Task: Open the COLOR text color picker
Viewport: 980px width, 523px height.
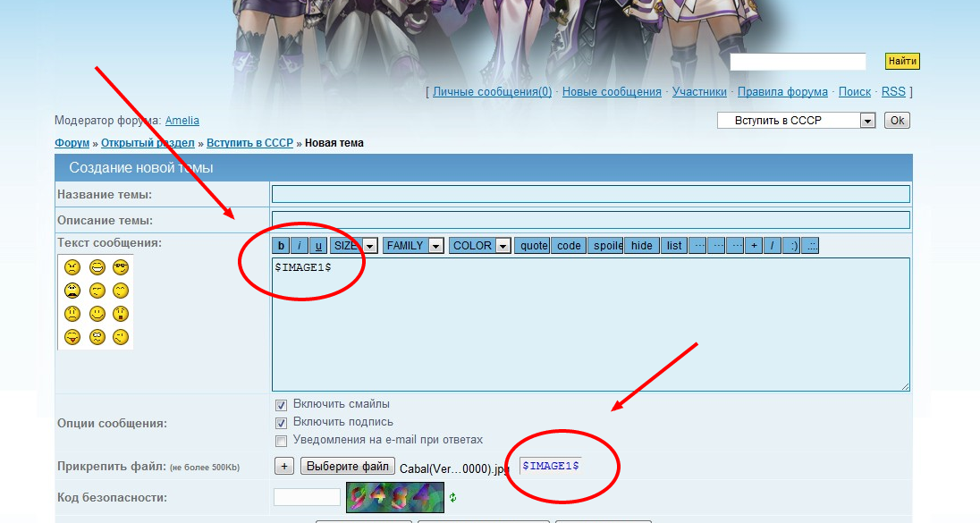Action: (479, 246)
